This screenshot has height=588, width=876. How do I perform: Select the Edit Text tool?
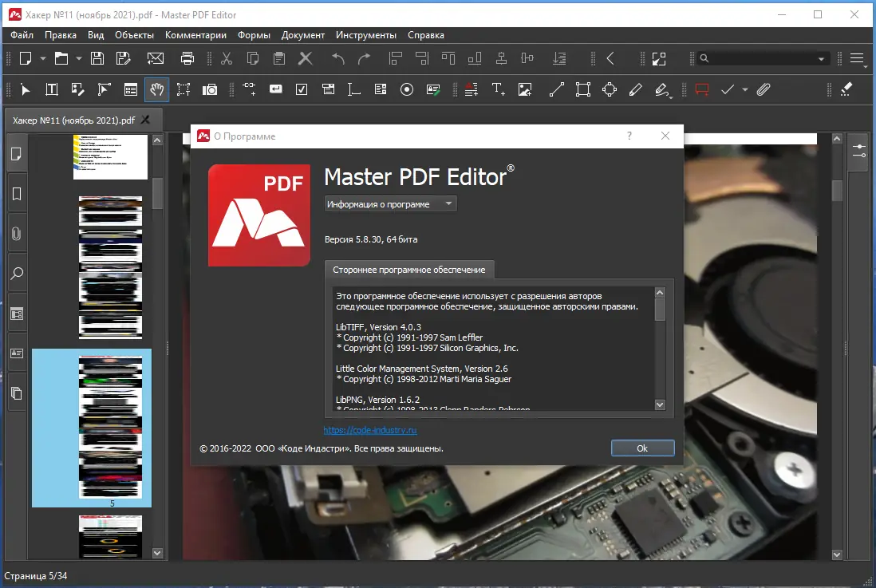pos(52,89)
